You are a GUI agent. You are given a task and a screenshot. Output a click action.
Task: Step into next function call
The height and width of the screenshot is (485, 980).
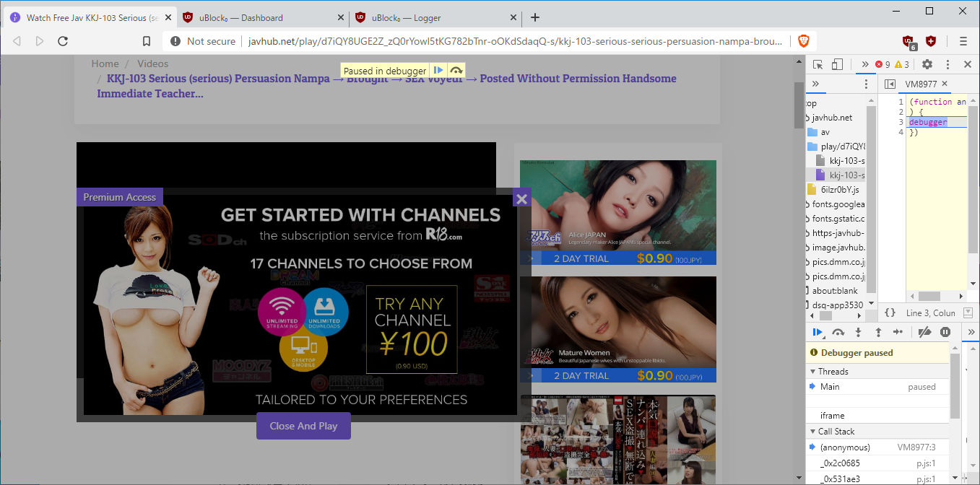coord(858,332)
